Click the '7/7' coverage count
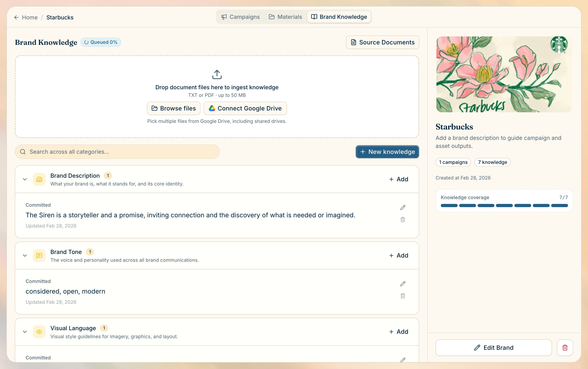 (563, 198)
